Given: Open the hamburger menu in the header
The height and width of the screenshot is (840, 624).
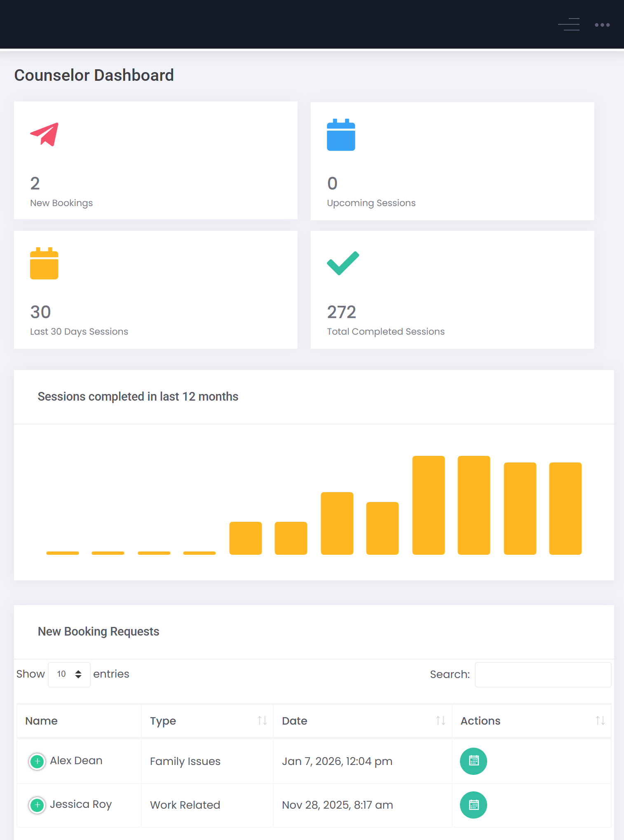Looking at the screenshot, I should click(x=569, y=24).
